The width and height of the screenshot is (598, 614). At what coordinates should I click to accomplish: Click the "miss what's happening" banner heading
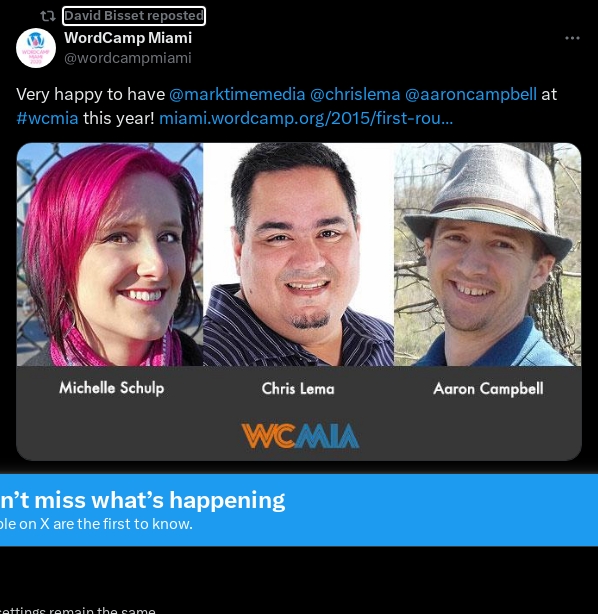point(143,500)
